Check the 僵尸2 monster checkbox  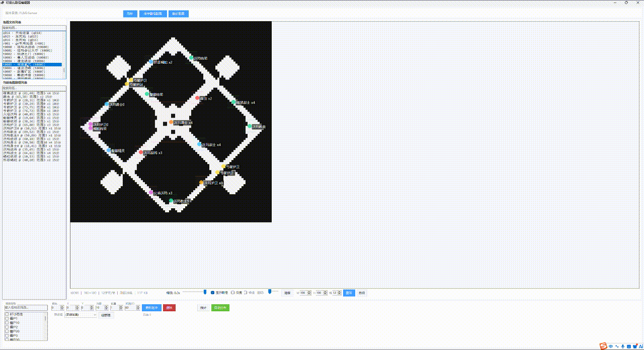pyautogui.click(x=7, y=327)
